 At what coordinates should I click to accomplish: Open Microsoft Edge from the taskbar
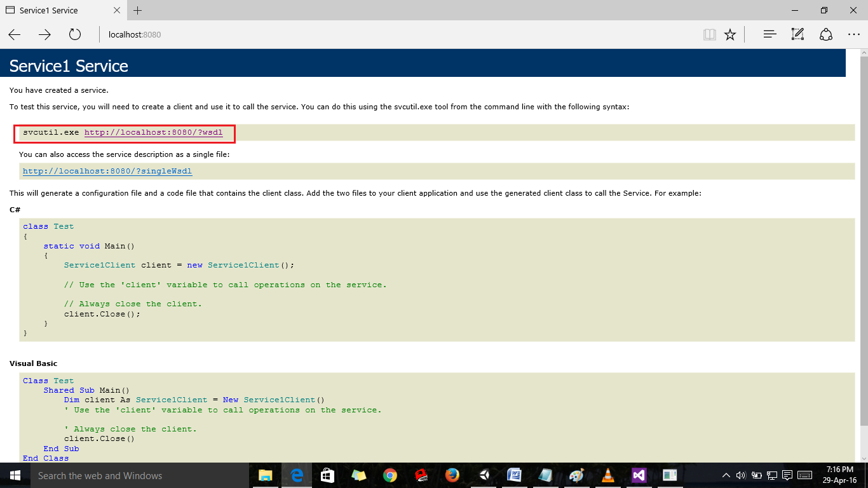click(x=297, y=475)
